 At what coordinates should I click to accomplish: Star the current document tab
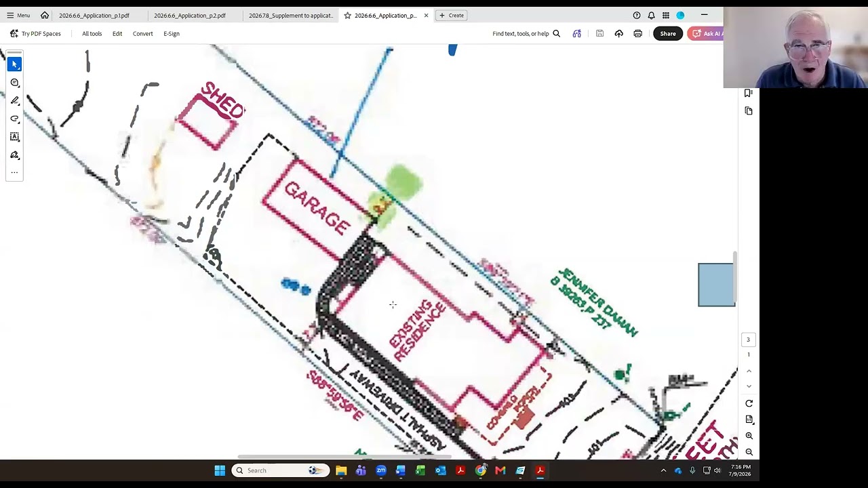click(x=347, y=16)
